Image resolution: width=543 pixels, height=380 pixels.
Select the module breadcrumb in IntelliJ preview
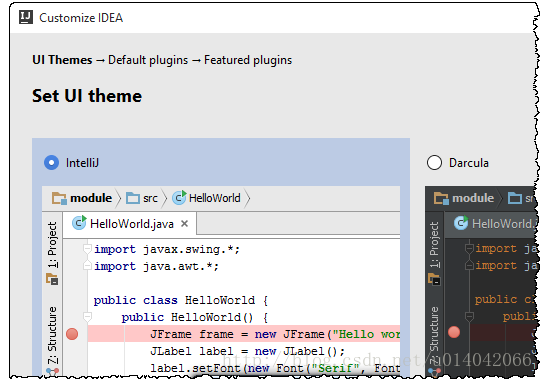pos(91,198)
